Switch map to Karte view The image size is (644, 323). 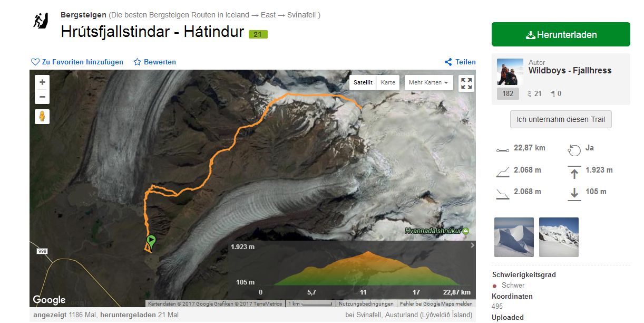(388, 83)
